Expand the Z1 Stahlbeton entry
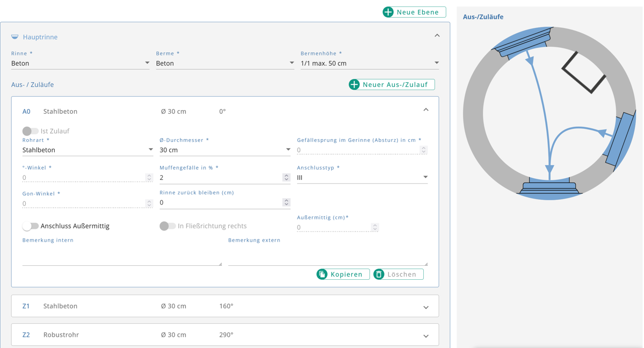Viewport: 644px width, 348px height. coord(426,307)
